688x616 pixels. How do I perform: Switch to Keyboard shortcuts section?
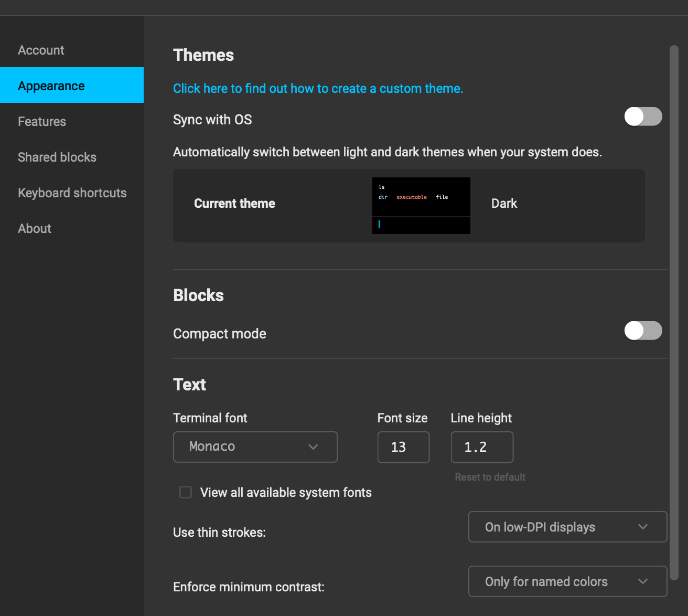72,193
